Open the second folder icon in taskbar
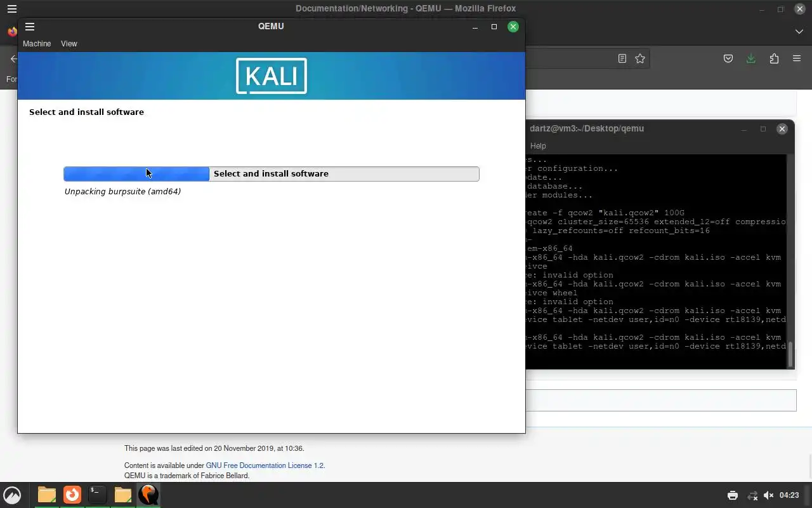 coord(123,495)
